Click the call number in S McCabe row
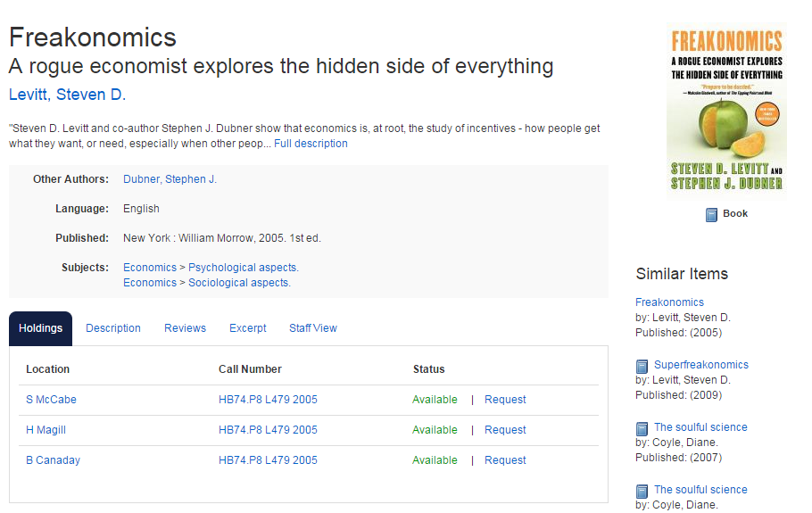 coord(268,400)
